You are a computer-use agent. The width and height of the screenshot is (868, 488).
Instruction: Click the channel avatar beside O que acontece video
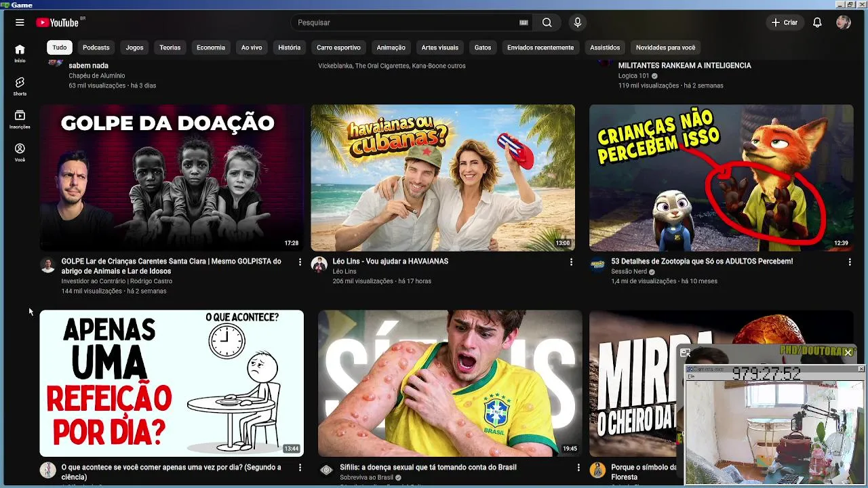coord(47,470)
